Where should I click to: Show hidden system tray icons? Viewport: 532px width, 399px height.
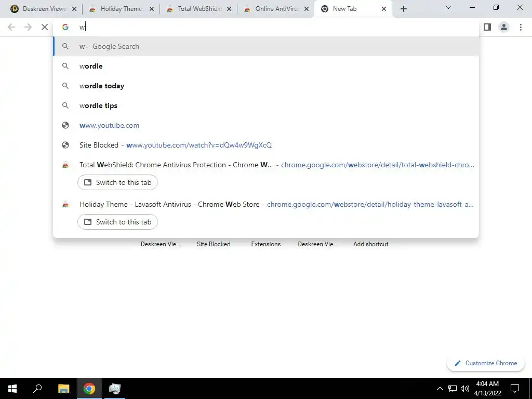440,389
